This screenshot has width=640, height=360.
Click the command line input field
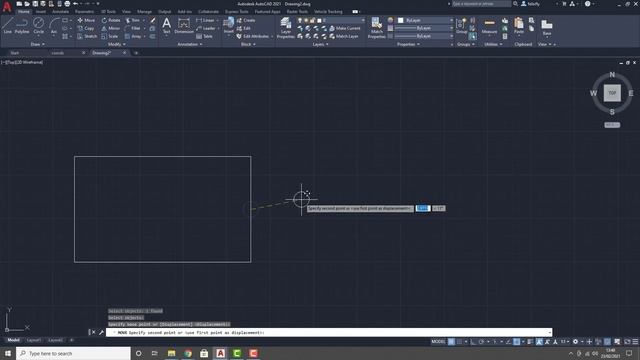(x=329, y=333)
